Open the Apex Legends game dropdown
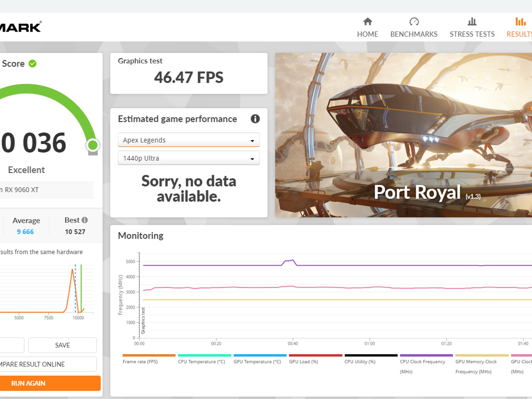 click(189, 140)
